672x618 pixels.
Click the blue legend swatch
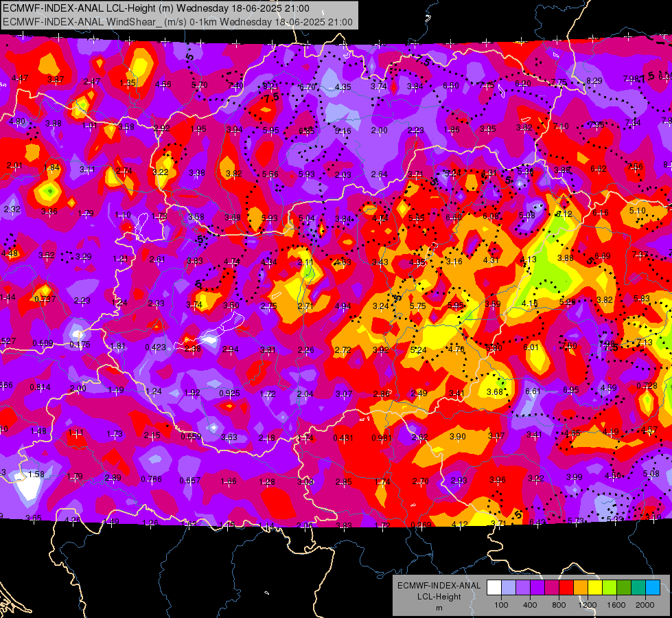tap(653, 588)
